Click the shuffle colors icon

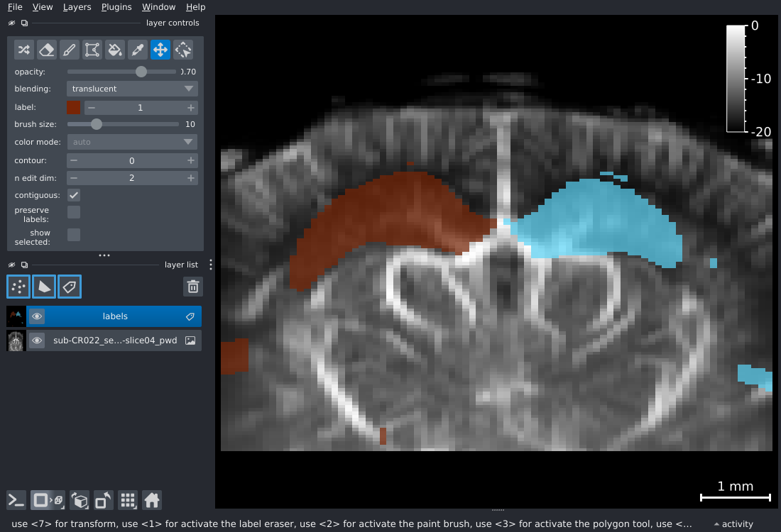click(x=24, y=50)
